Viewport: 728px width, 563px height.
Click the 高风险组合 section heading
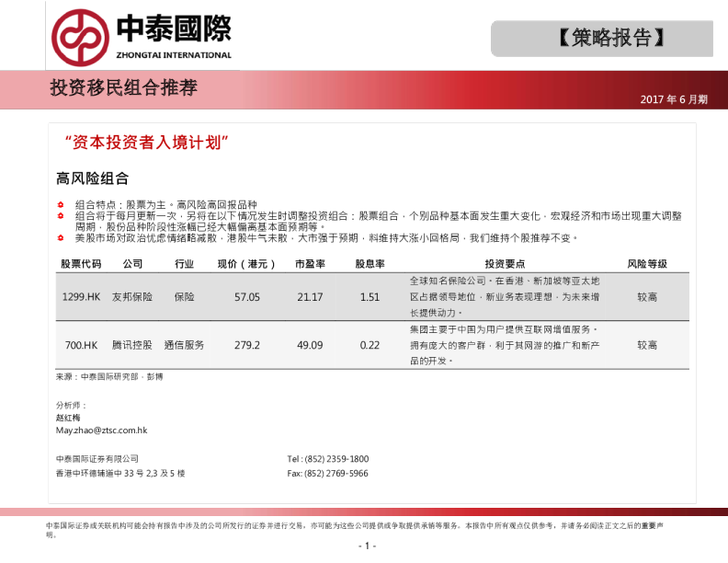point(92,178)
